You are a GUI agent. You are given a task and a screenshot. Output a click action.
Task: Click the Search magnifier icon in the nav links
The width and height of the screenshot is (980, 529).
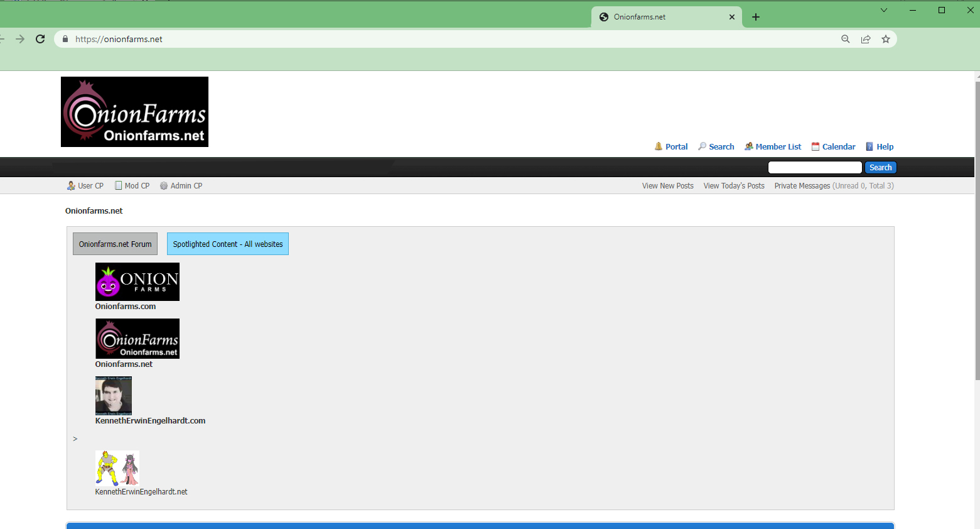click(x=703, y=146)
